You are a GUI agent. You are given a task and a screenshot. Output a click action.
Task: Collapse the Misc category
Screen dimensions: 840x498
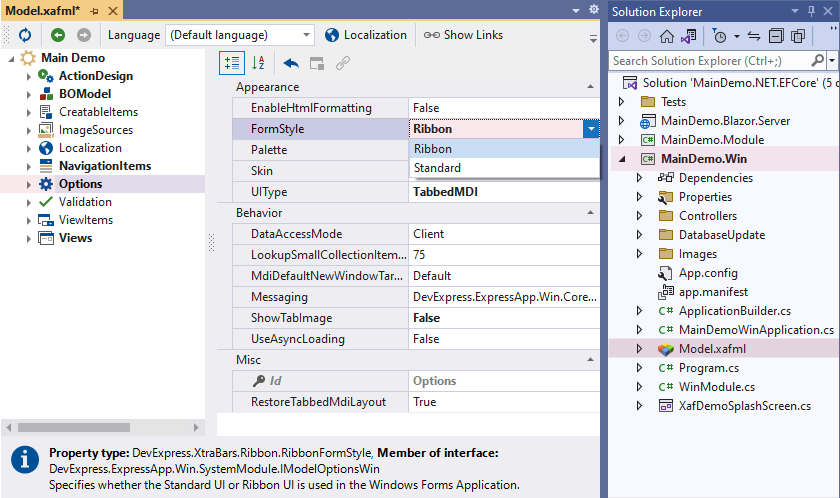[590, 360]
